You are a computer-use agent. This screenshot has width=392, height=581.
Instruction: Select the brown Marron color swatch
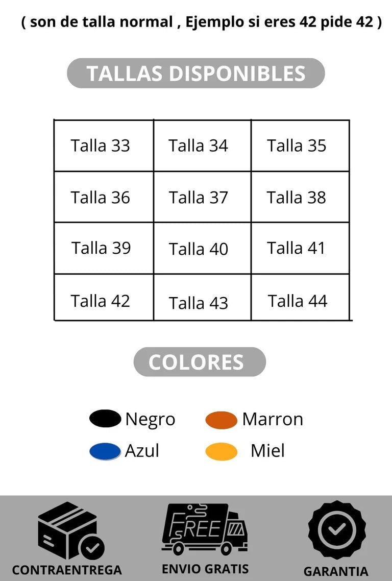[222, 420]
